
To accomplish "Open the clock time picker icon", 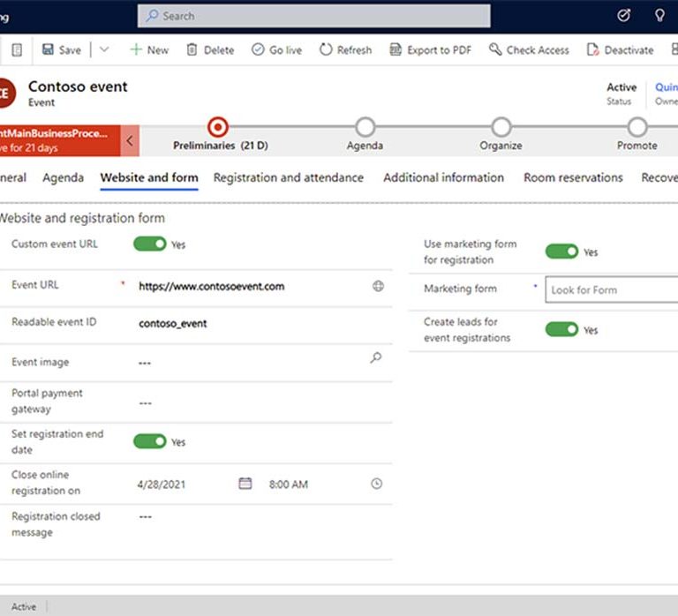I will (377, 484).
